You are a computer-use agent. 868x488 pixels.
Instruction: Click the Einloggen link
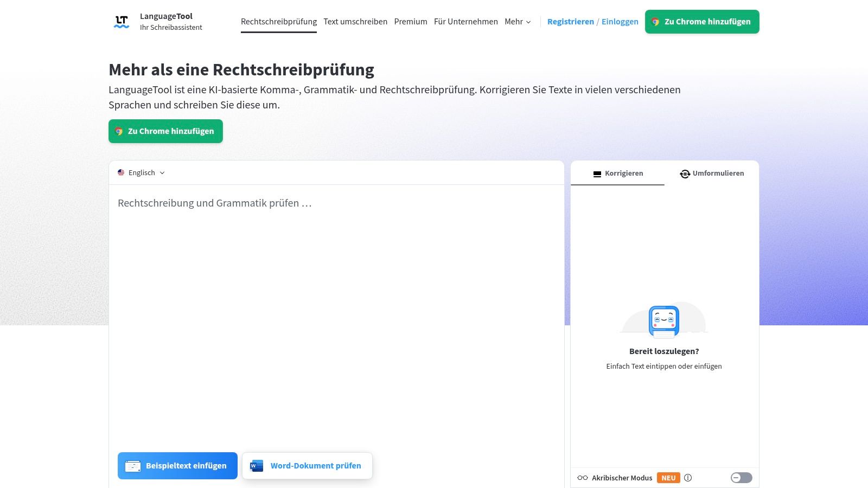[620, 22]
